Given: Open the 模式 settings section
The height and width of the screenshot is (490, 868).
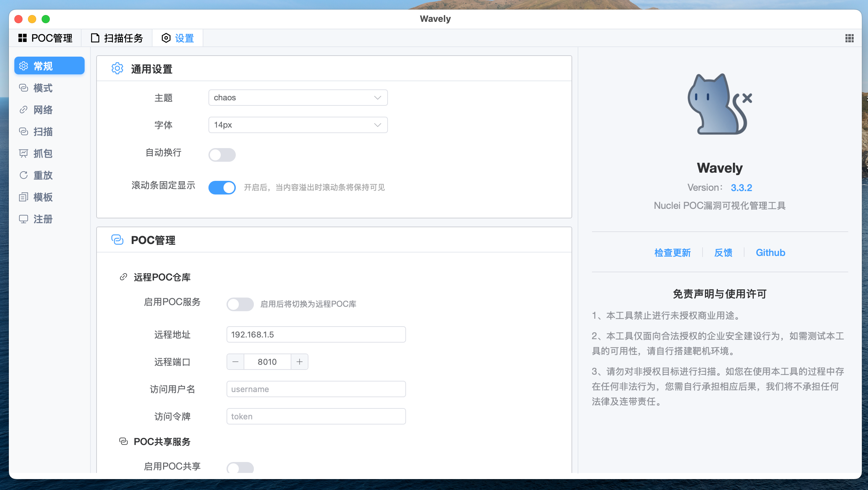Looking at the screenshot, I should click(x=49, y=88).
